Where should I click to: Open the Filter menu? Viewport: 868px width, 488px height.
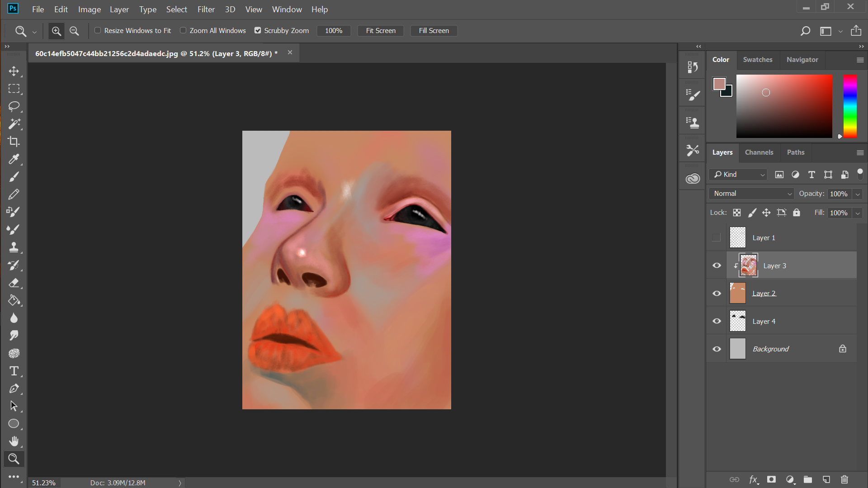(206, 9)
